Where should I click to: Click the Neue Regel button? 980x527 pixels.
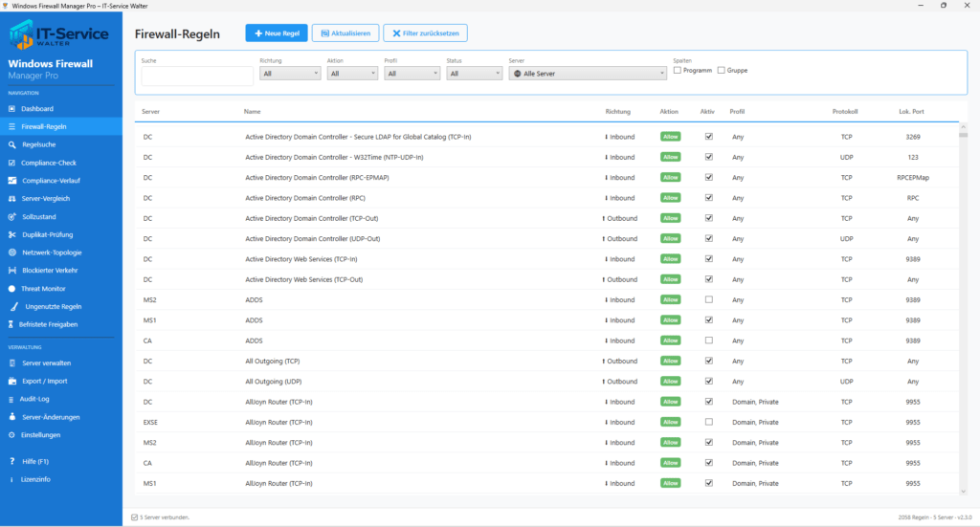277,33
